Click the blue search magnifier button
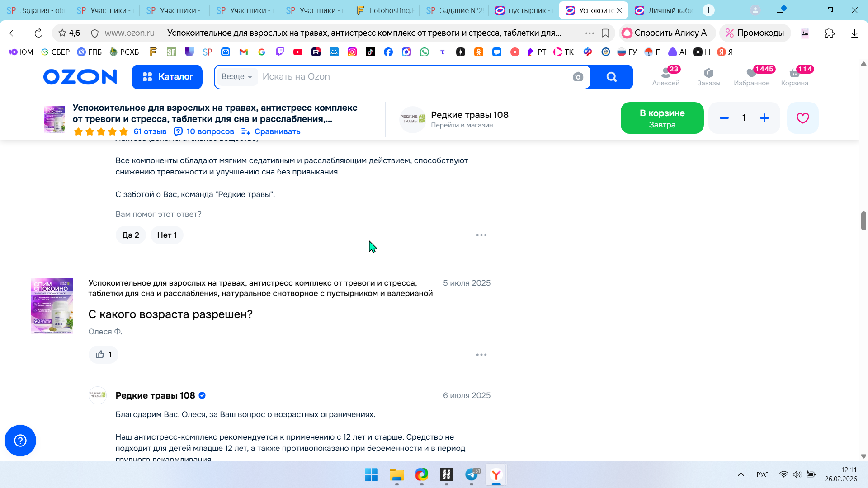The height and width of the screenshot is (488, 868). point(611,77)
